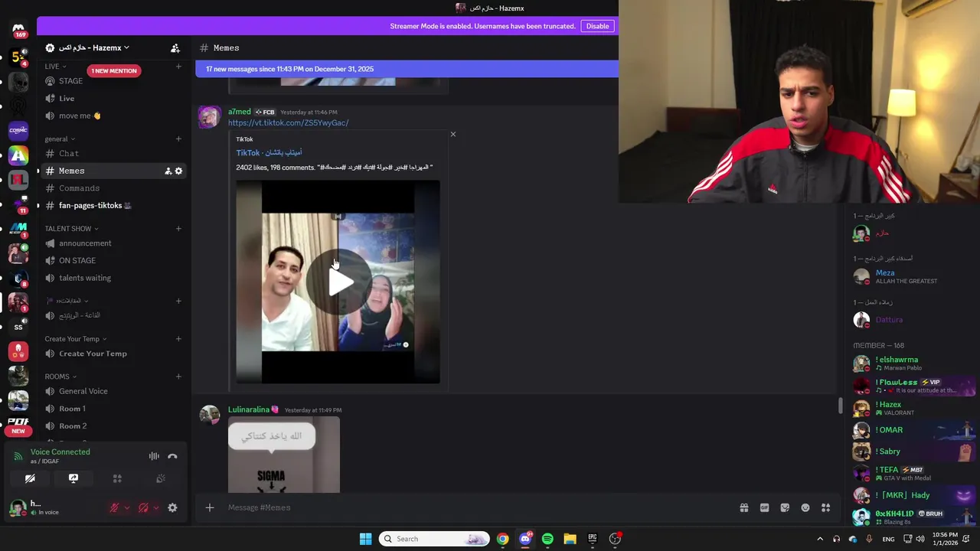Open the Commands text channel
The height and width of the screenshot is (551, 980).
coord(113,188)
